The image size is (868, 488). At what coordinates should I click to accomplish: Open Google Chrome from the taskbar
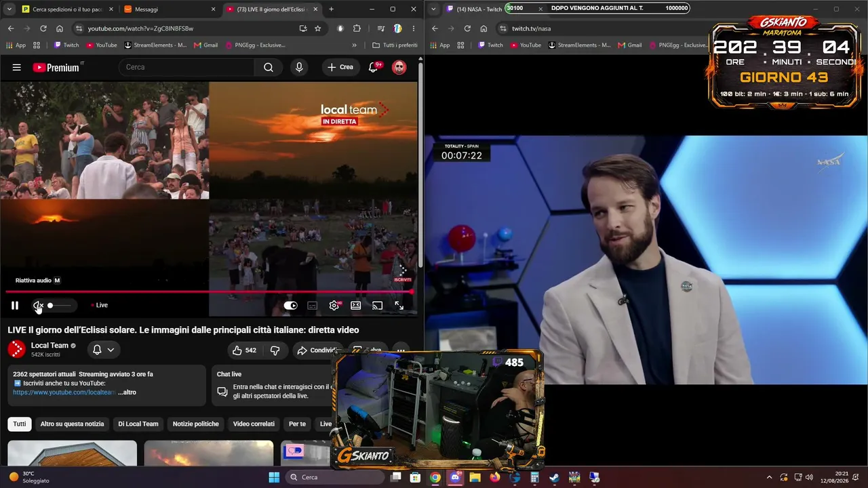pos(435,477)
